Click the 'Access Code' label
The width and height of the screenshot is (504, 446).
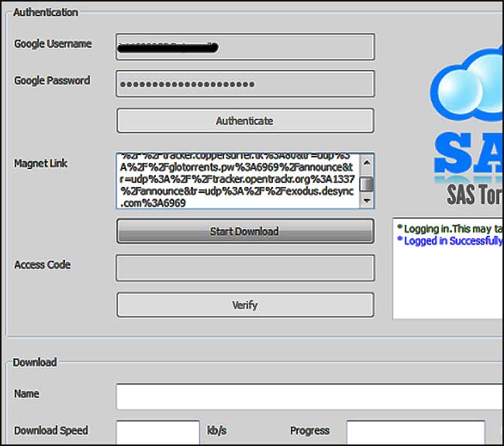[43, 265]
